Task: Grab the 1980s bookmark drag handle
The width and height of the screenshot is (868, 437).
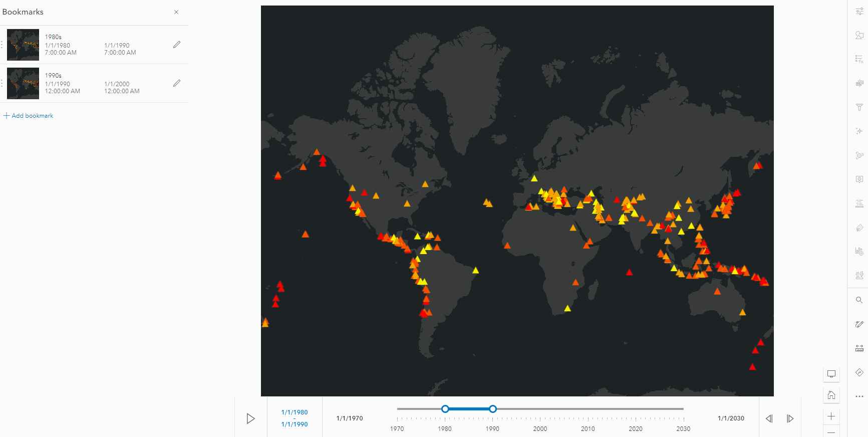Action: pos(2,45)
